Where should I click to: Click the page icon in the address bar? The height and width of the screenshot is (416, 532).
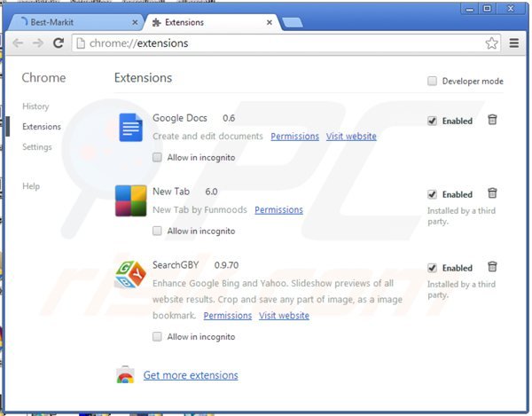tap(81, 43)
